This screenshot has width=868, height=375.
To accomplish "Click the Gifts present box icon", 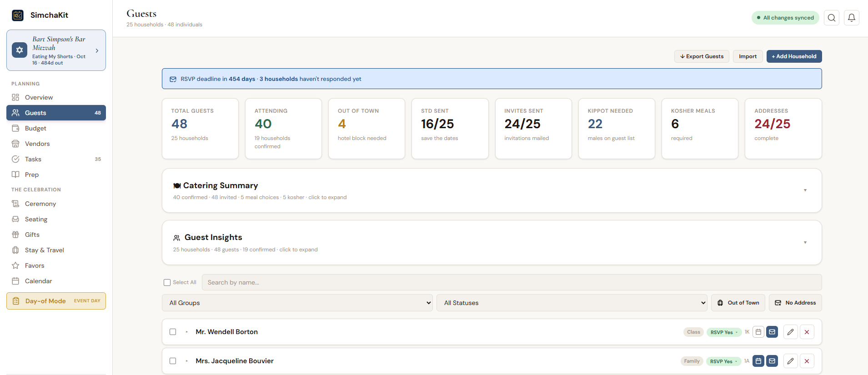I will 15,235.
